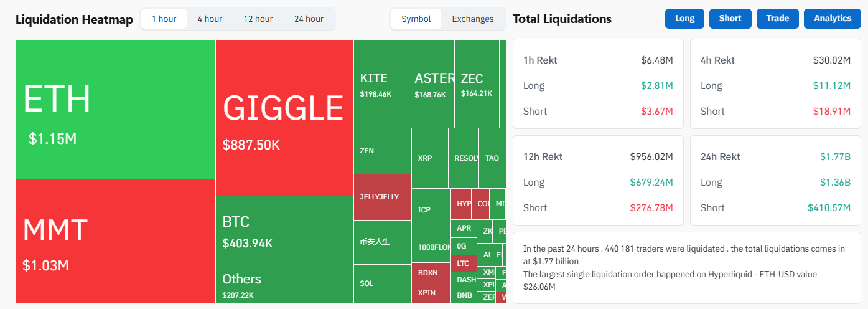Screen dimensions: 868x309
Task: Select the KITE heatmap tile
Action: tap(381, 84)
